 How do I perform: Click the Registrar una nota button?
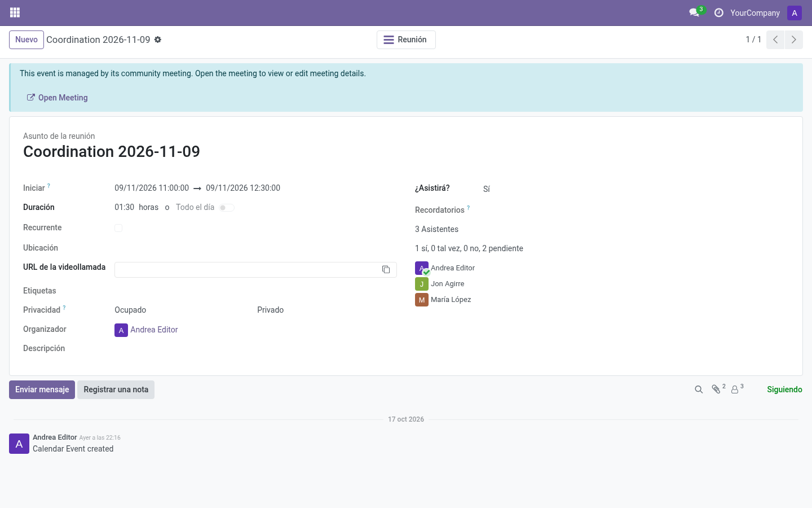pos(116,389)
